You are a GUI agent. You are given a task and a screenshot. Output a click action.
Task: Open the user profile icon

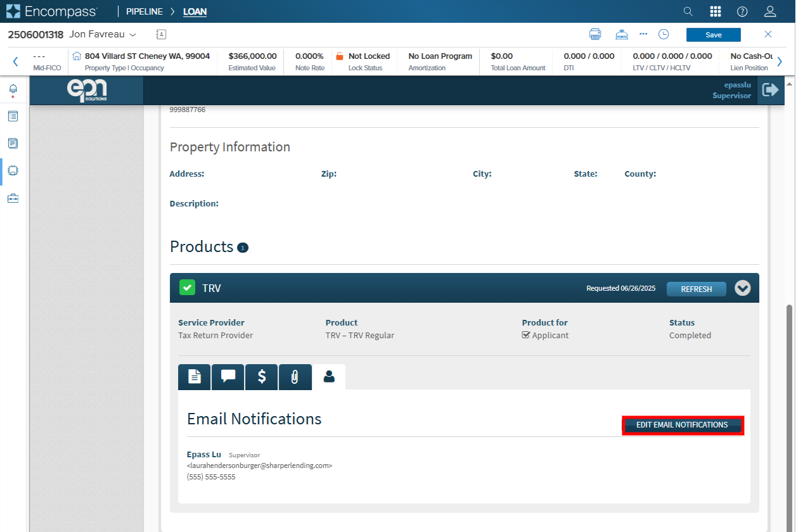[770, 11]
